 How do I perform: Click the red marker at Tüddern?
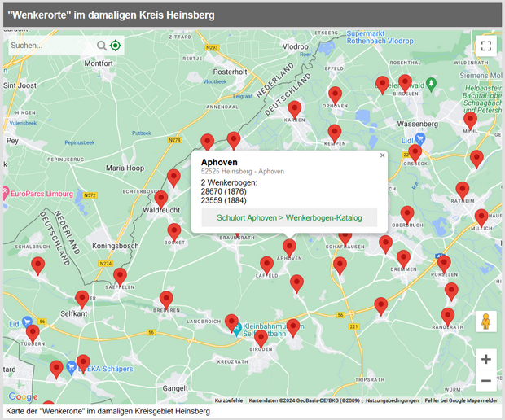pyautogui.click(x=33, y=334)
